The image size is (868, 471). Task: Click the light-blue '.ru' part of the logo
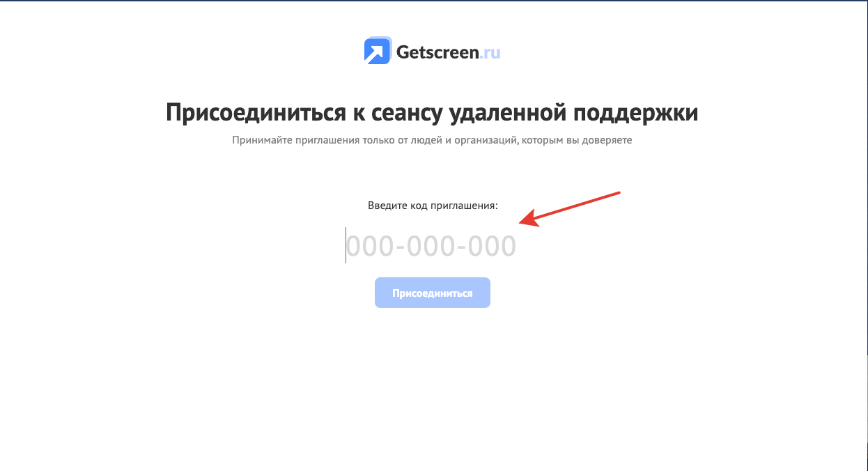click(x=490, y=53)
